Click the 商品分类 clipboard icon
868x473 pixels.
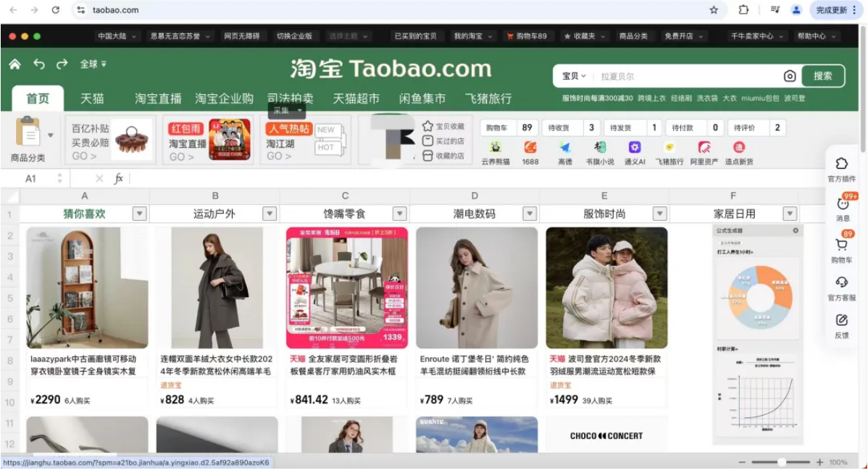pyautogui.click(x=28, y=133)
